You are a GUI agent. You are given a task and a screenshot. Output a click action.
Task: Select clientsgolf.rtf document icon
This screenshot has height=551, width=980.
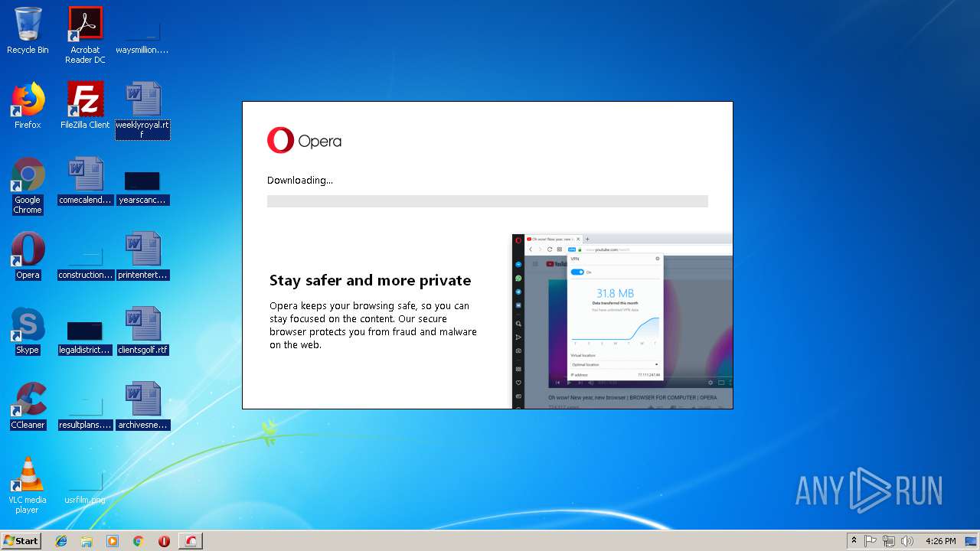[142, 331]
